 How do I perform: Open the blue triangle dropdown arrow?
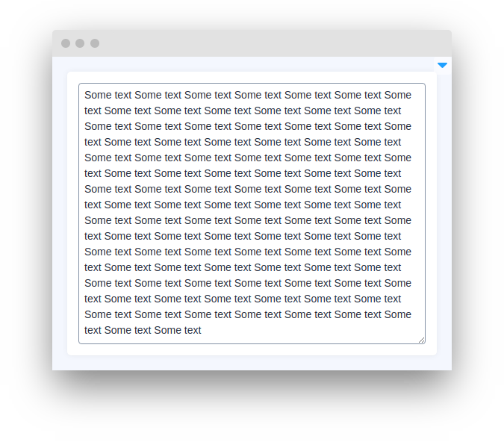[442, 65]
